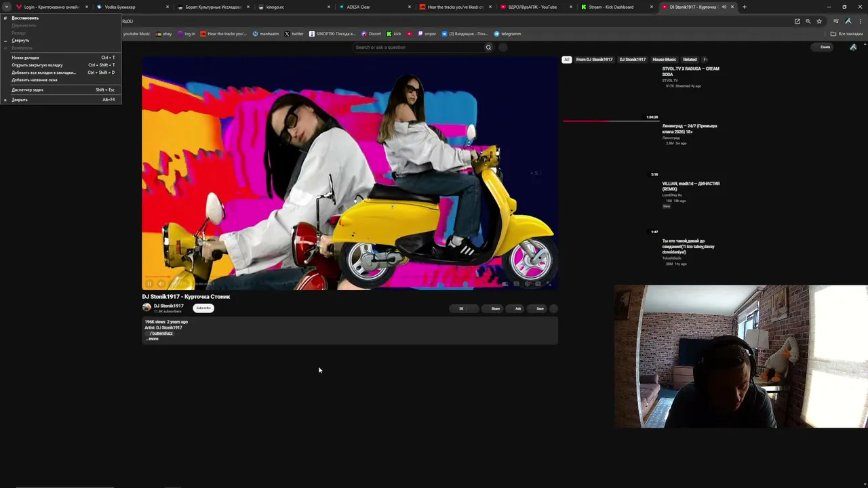
Task: Select the From DJ Stonik1917 filter chip
Action: (594, 60)
